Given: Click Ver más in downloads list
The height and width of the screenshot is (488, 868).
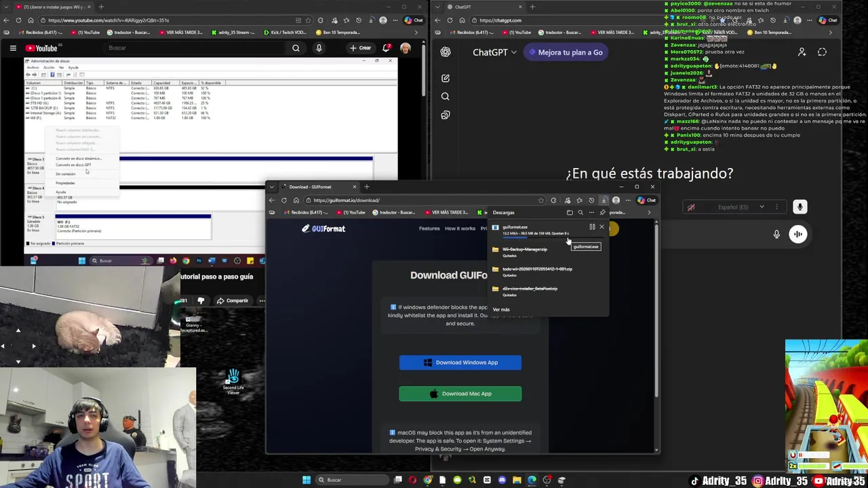Looking at the screenshot, I should (x=501, y=310).
